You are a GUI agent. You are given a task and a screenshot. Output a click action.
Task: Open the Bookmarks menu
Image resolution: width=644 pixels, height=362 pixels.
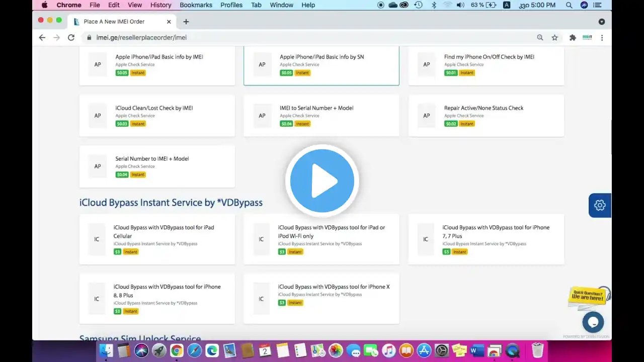pos(196,5)
